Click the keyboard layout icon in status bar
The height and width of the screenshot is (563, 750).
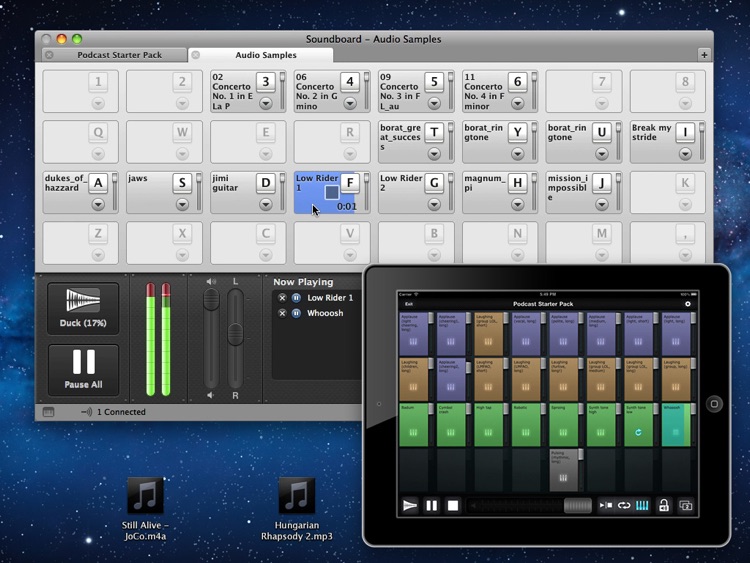[49, 412]
